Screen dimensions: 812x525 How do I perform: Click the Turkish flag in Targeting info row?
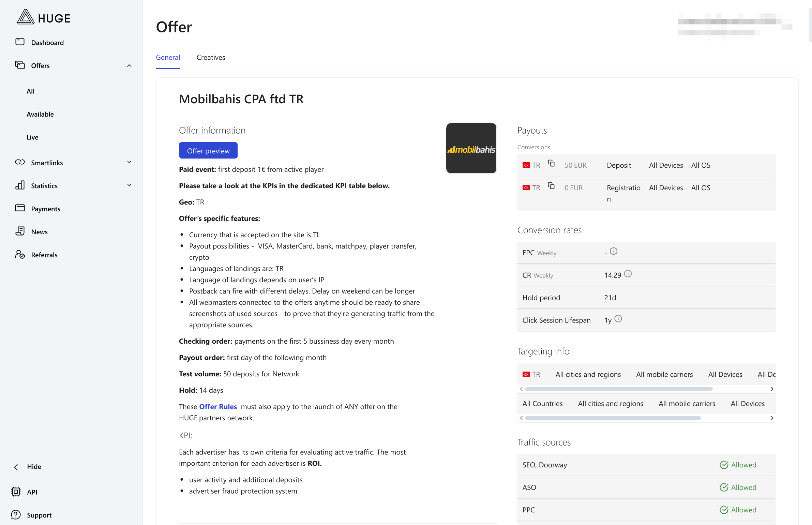(526, 375)
